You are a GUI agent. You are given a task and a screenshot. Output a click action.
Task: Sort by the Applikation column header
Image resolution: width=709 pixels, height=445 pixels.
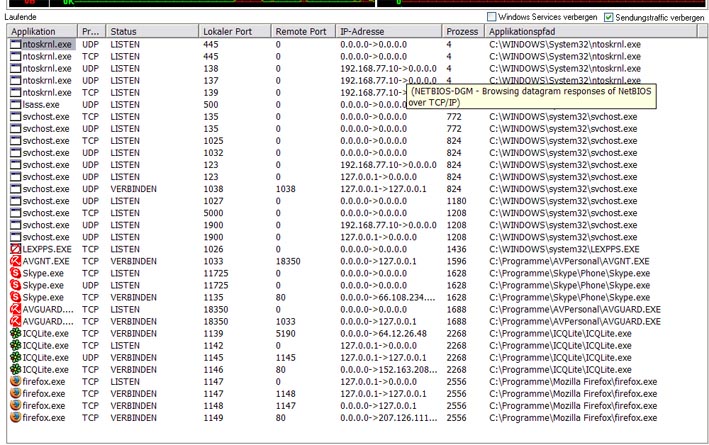tap(42, 32)
